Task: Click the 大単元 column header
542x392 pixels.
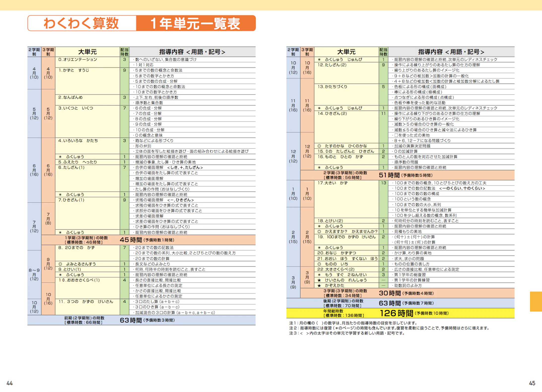Action: [87, 52]
